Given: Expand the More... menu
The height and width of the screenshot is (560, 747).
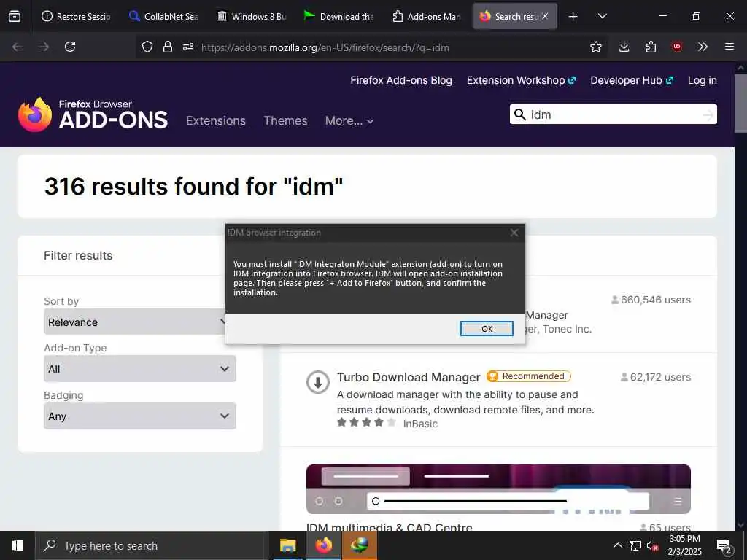Looking at the screenshot, I should click(x=349, y=121).
